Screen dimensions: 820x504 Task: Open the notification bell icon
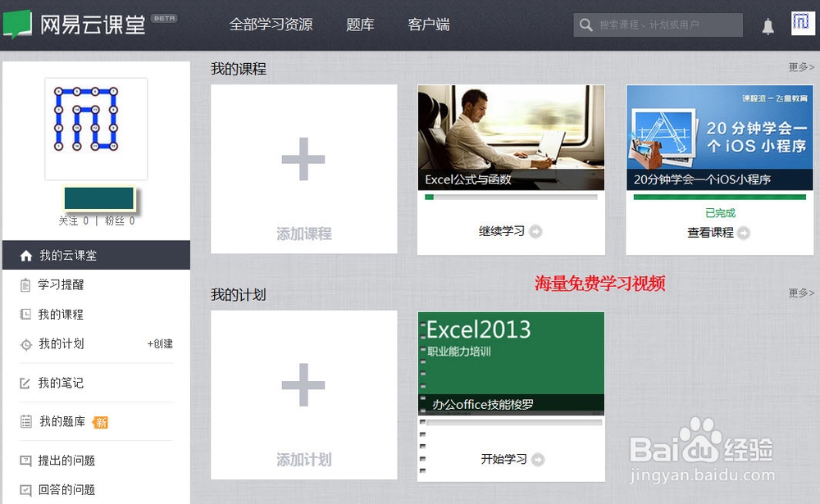(x=768, y=26)
